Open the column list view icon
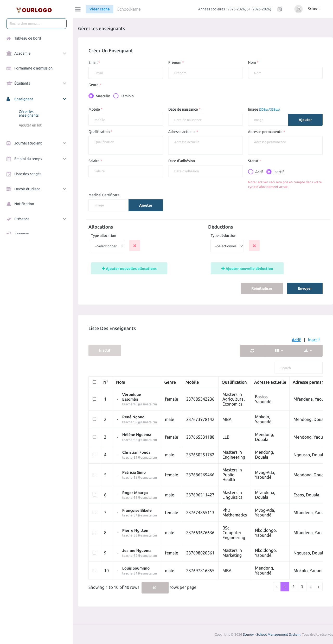The height and width of the screenshot is (644, 333). [279, 351]
